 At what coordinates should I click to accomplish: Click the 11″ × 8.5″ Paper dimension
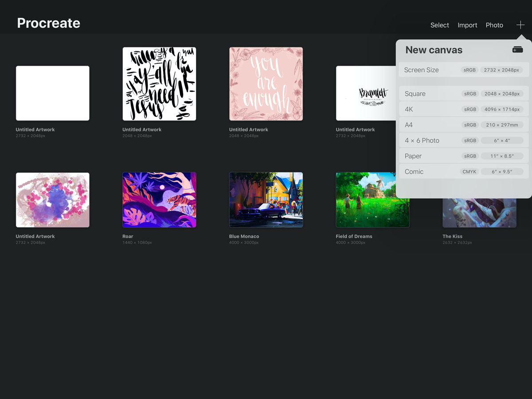click(502, 156)
